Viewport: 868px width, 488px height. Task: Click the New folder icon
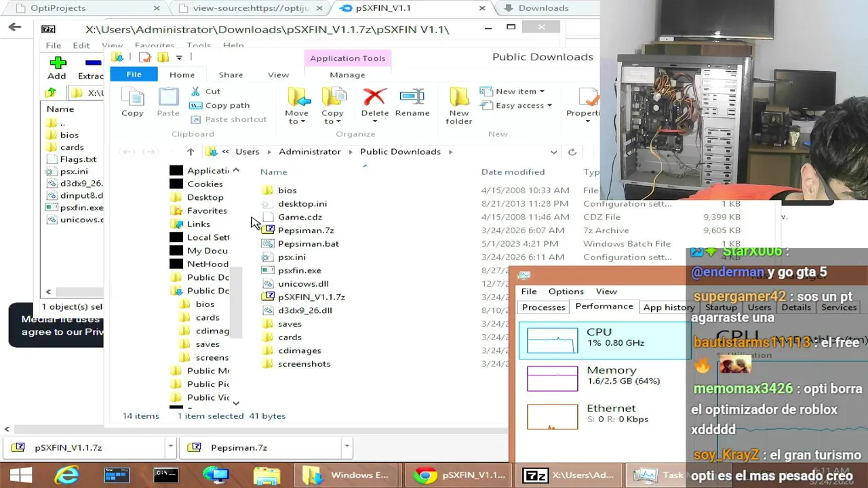[459, 97]
